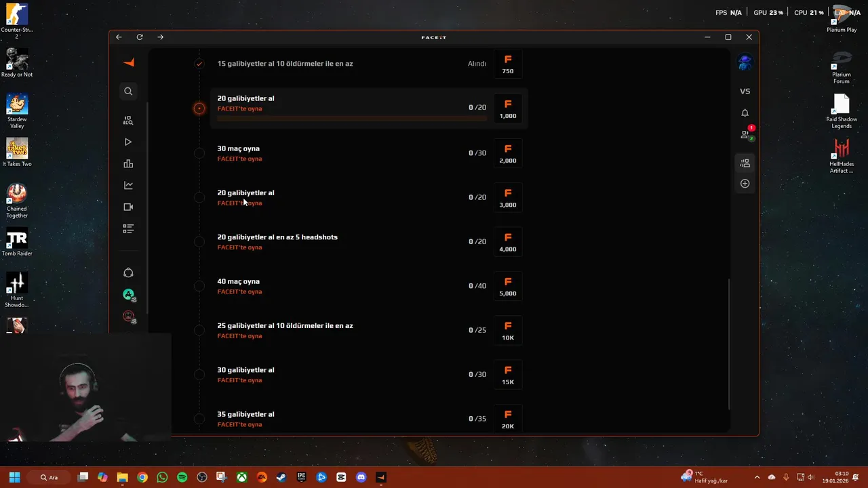The height and width of the screenshot is (488, 868).
Task: Open the FACEIT logo home icon in sidebar
Action: pyautogui.click(x=128, y=62)
